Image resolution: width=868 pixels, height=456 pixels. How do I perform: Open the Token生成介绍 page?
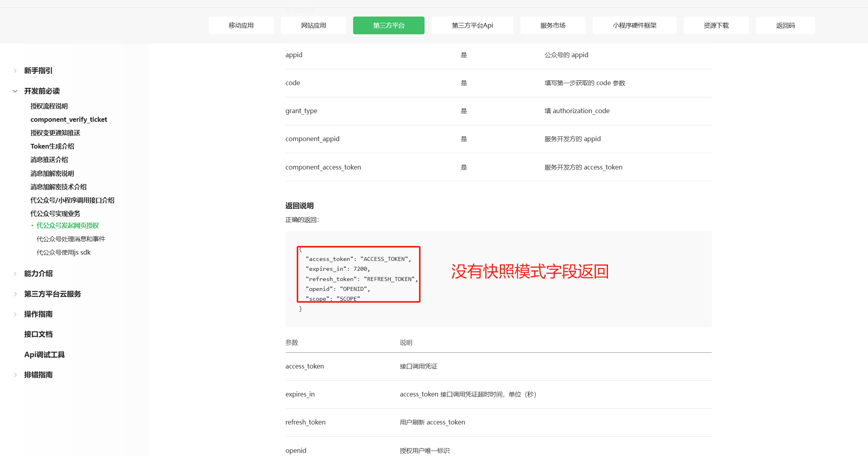(x=52, y=146)
